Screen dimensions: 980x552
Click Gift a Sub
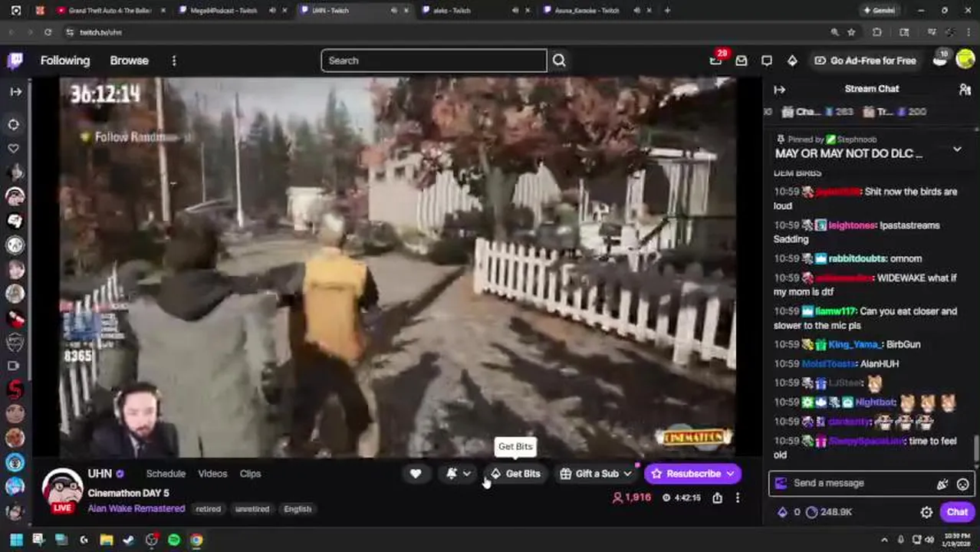tap(589, 474)
